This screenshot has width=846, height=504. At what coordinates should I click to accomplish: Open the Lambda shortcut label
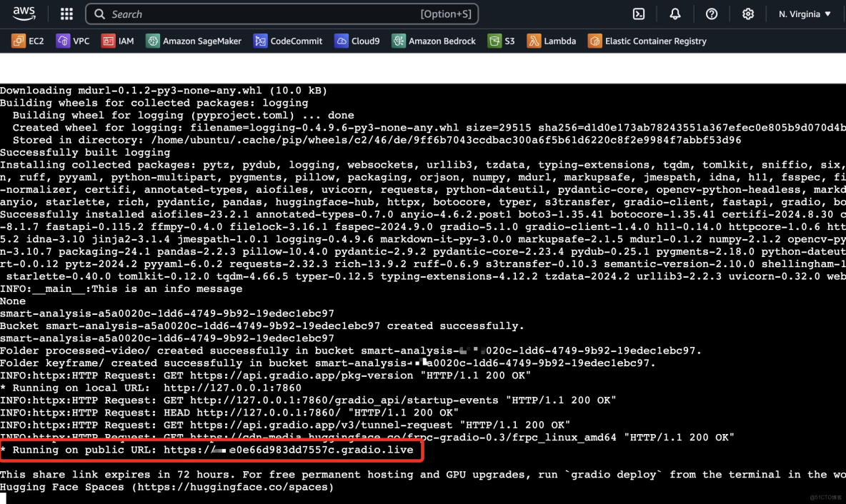click(x=559, y=41)
